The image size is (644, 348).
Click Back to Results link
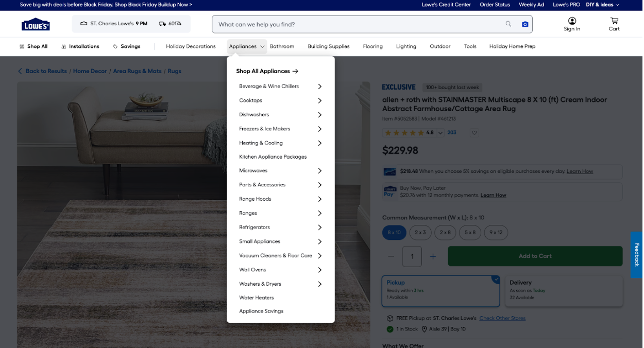pos(42,71)
